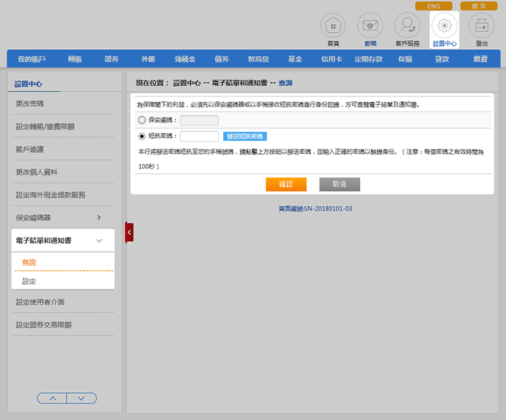
Task: Click the orange 確認 button
Action: point(286,184)
